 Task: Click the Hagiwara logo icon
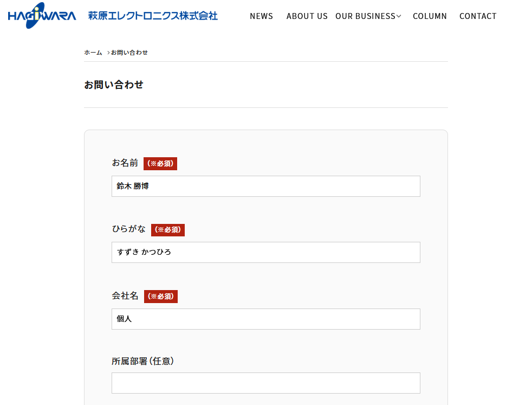point(42,15)
